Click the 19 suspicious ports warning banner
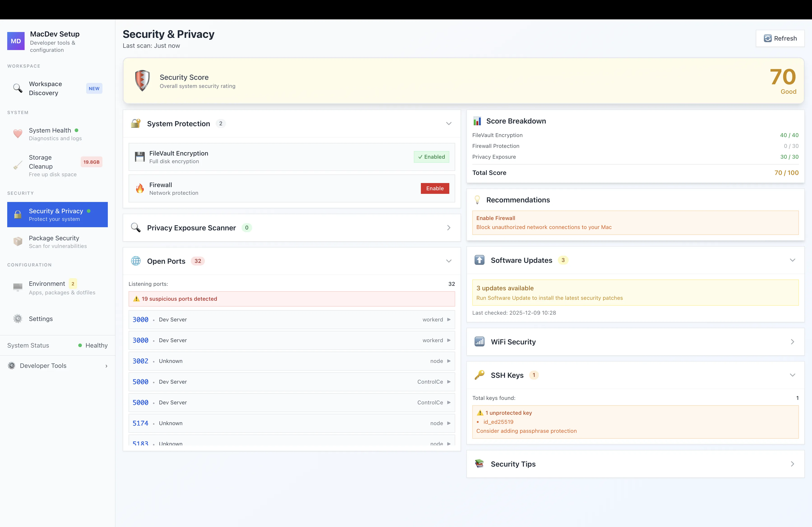 291,299
